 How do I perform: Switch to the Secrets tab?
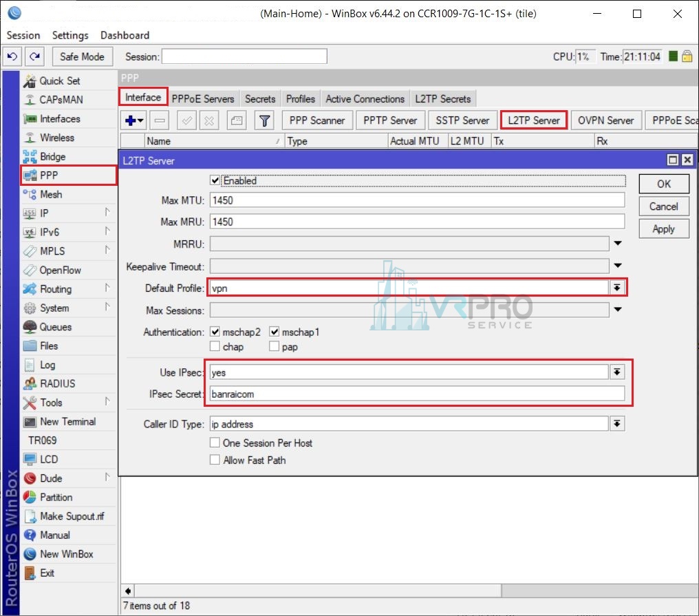point(260,99)
